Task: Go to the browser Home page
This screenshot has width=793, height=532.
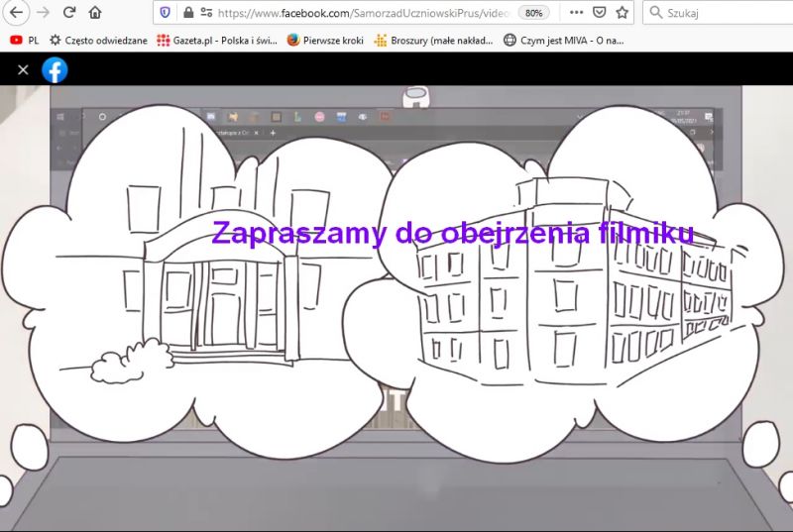Action: tap(95, 13)
